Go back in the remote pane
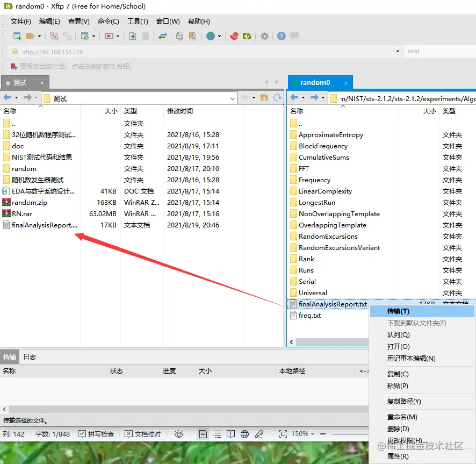The height and width of the screenshot is (464, 476). click(x=294, y=97)
